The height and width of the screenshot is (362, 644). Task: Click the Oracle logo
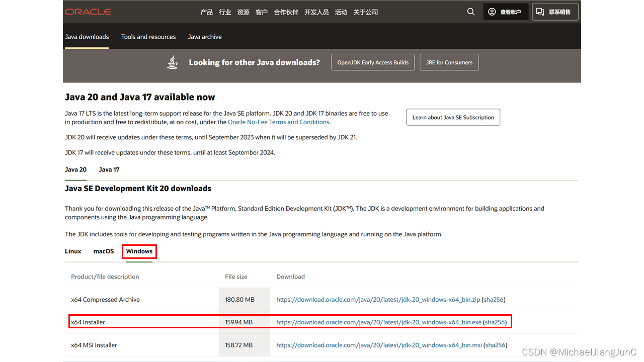pos(88,12)
